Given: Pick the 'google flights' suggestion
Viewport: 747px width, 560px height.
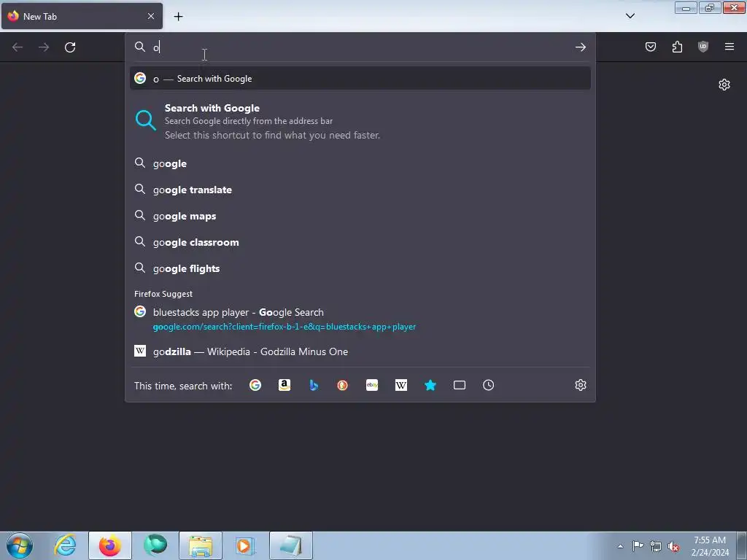Looking at the screenshot, I should click(360, 268).
